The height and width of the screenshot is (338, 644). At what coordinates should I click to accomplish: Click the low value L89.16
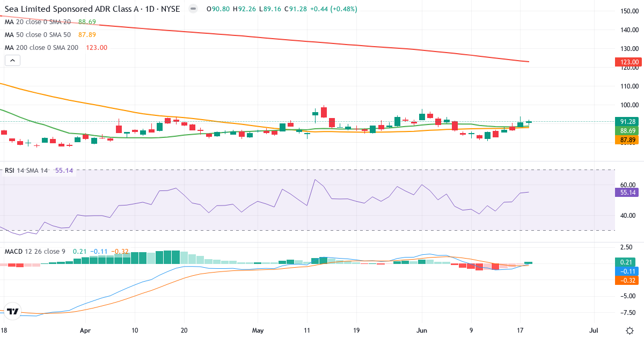(270, 9)
